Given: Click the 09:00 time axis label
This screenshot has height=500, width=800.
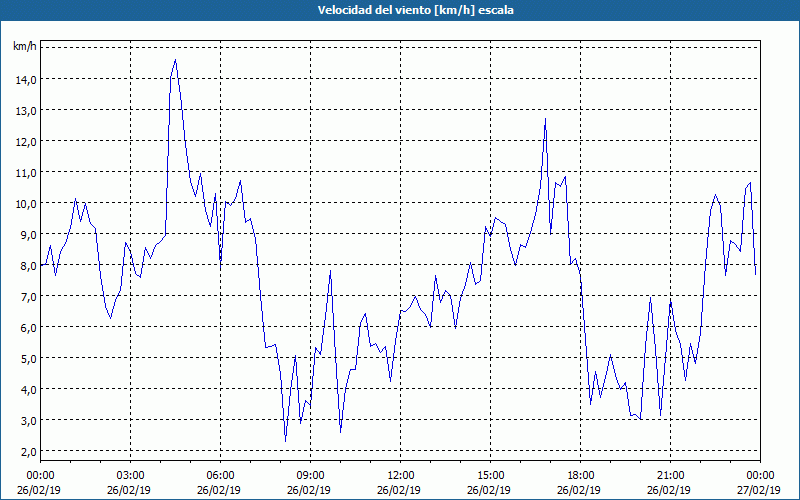Looking at the screenshot, I should [x=310, y=476].
